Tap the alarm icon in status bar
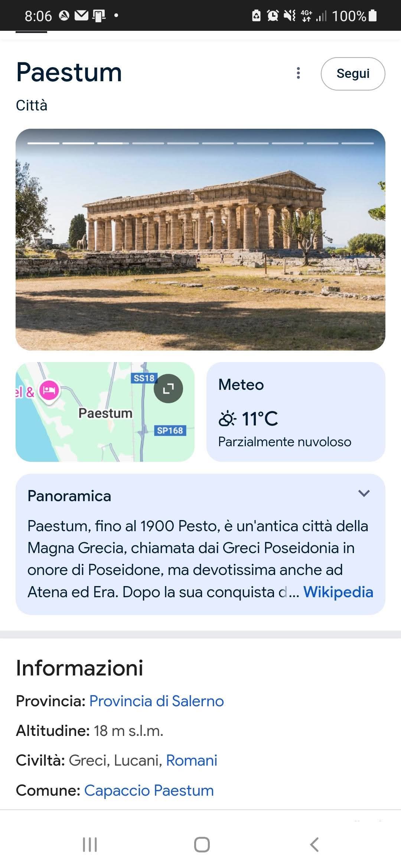401x868 pixels. click(x=273, y=16)
